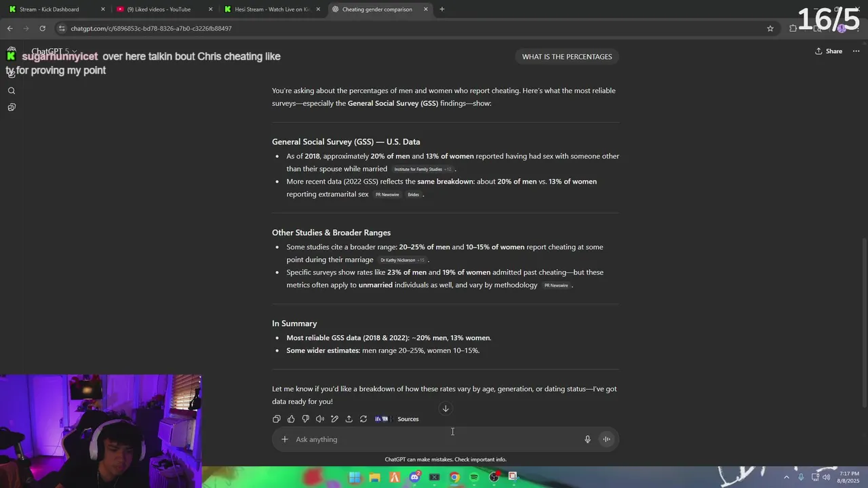Open Google Chrome from the taskbar
Image resolution: width=868 pixels, height=488 pixels.
[x=454, y=477]
